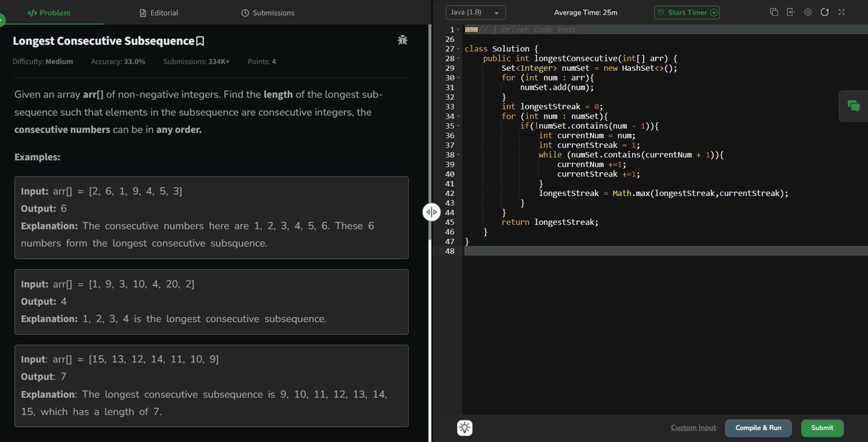Click the Start Timer button

(686, 12)
